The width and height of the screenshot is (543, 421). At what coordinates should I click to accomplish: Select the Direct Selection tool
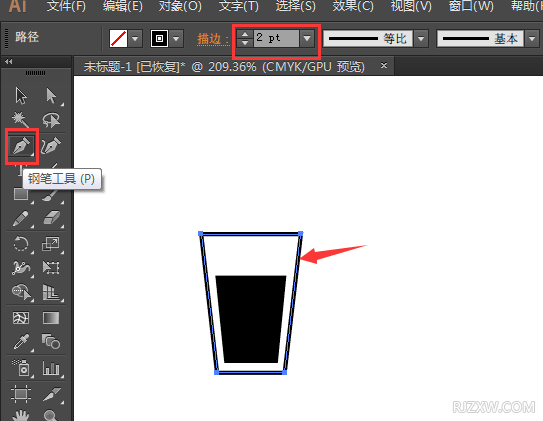[x=51, y=96]
